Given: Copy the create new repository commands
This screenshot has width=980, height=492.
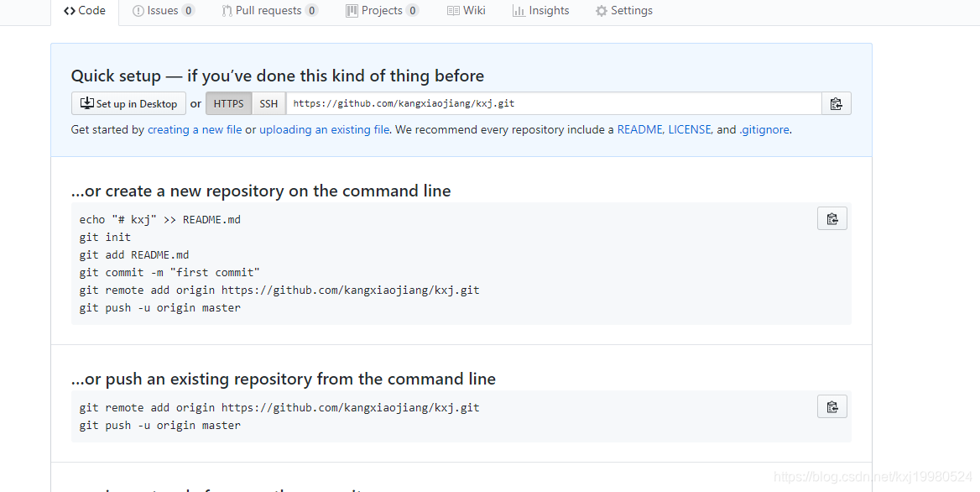Looking at the screenshot, I should point(831,219).
